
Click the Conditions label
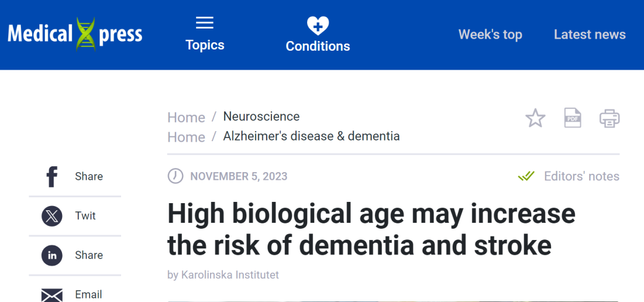pyautogui.click(x=318, y=46)
